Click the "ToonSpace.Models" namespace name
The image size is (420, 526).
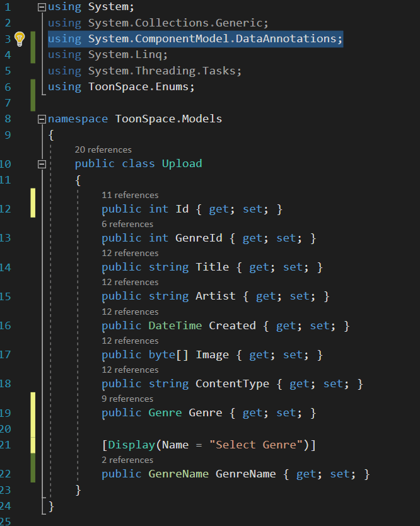168,119
